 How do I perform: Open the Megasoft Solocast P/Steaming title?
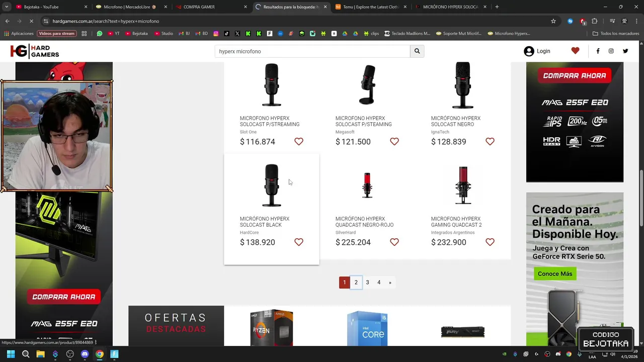364,121
